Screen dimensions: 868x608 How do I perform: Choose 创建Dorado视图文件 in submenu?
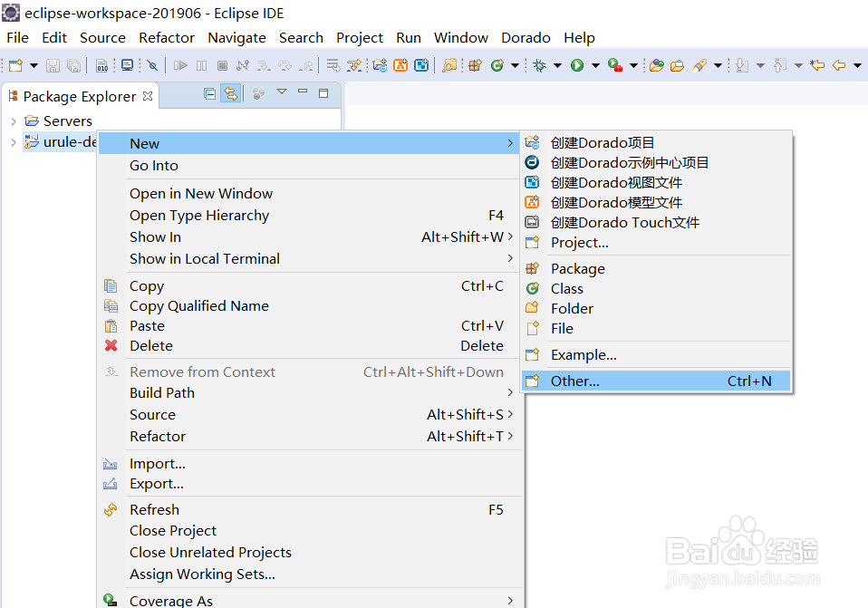click(x=656, y=183)
